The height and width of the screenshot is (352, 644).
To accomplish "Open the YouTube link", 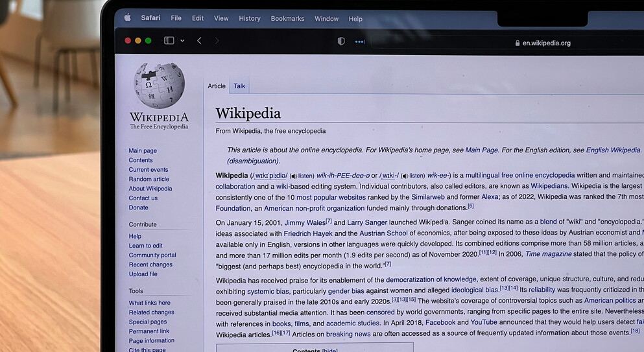I will tap(484, 322).
